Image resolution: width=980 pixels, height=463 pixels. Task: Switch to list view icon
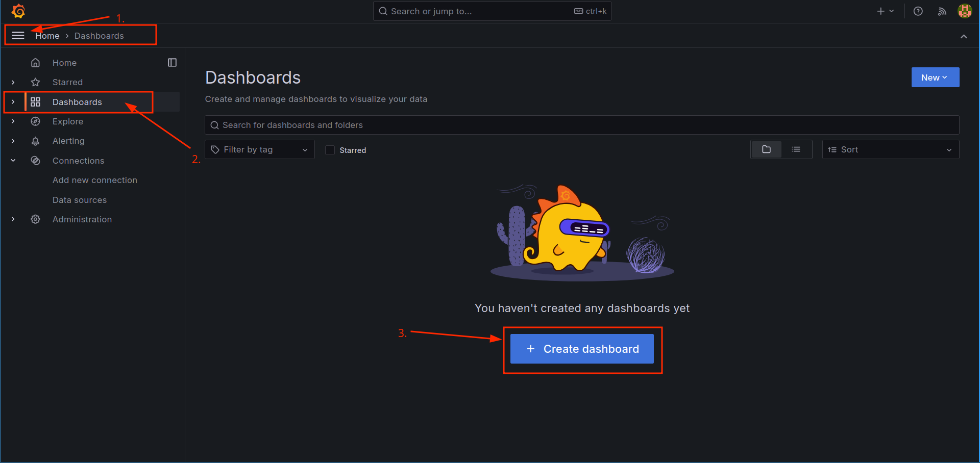pos(796,149)
